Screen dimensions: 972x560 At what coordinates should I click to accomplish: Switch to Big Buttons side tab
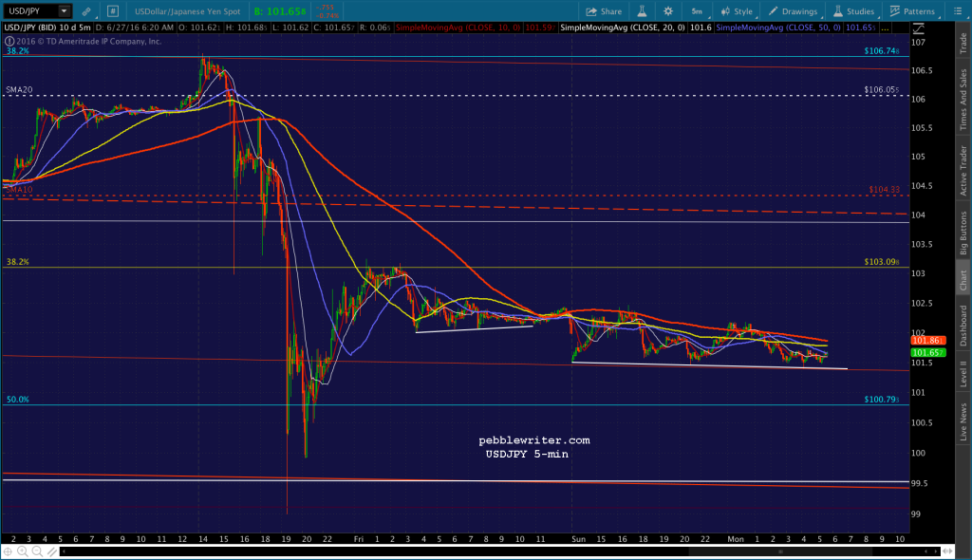(x=963, y=233)
